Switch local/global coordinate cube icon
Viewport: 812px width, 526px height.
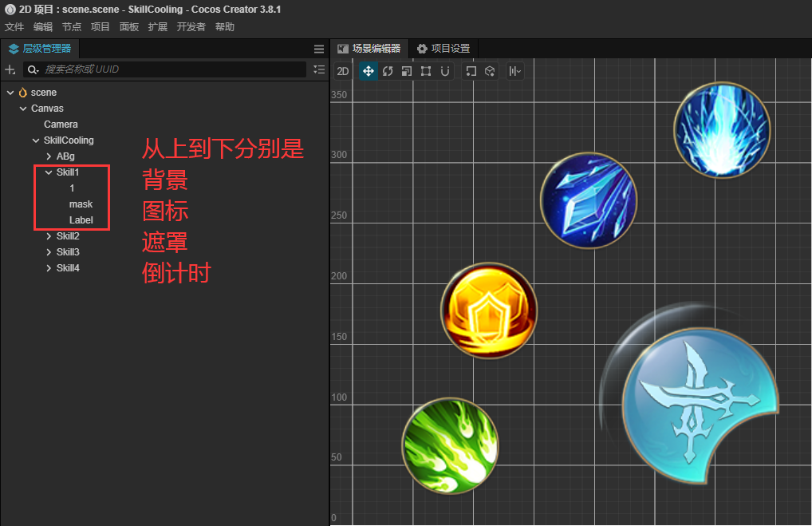[490, 71]
